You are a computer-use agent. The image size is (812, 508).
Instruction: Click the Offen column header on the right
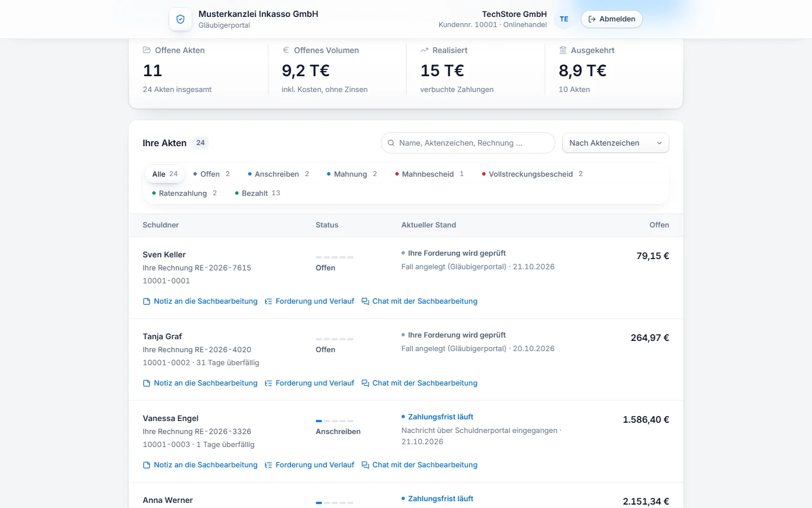coord(659,225)
